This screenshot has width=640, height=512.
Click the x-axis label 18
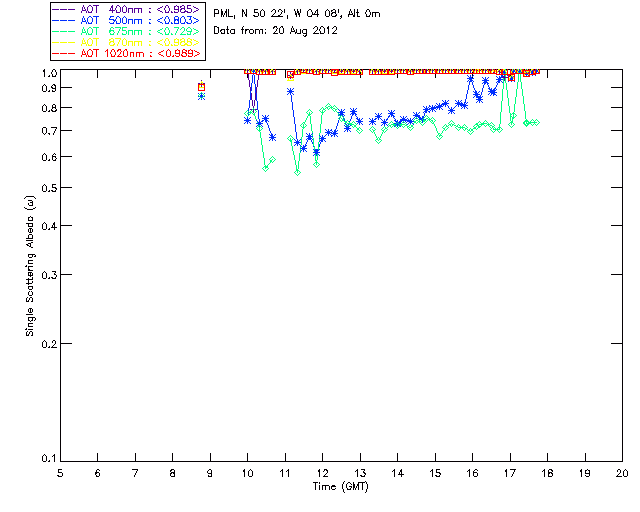click(x=547, y=473)
